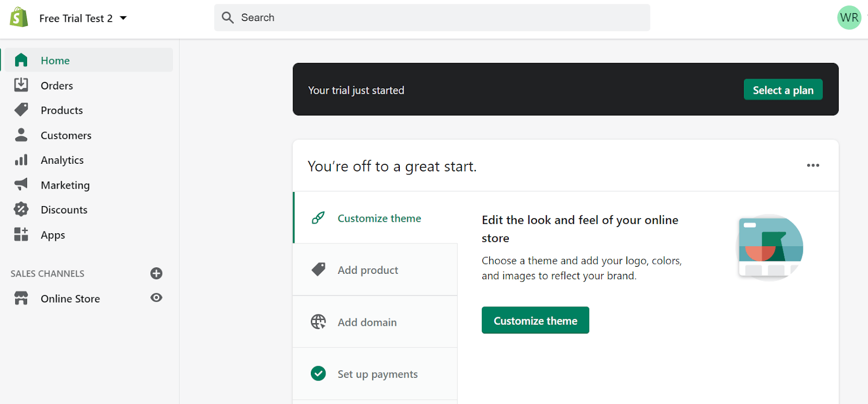Click the green Customize theme button
Viewport: 868px width, 404px height.
click(x=535, y=320)
